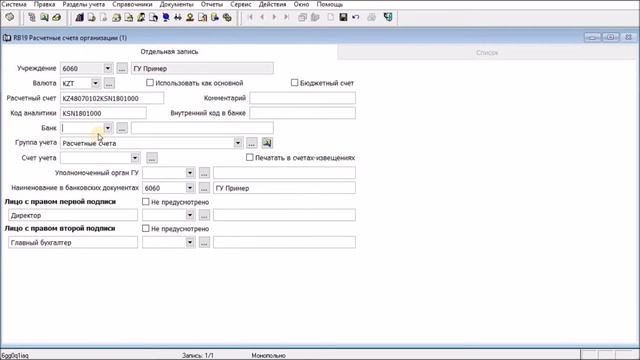
Task: Open the Система menu
Action: [x=14, y=4]
